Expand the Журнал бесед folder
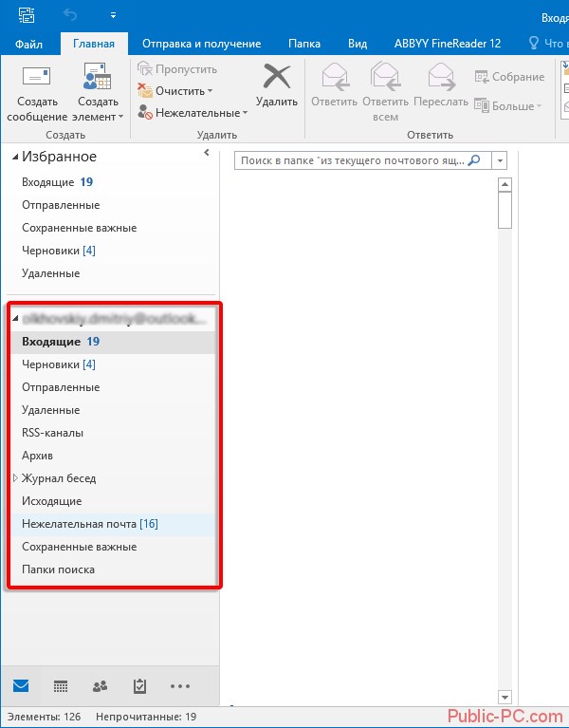The image size is (569, 728). [15, 477]
